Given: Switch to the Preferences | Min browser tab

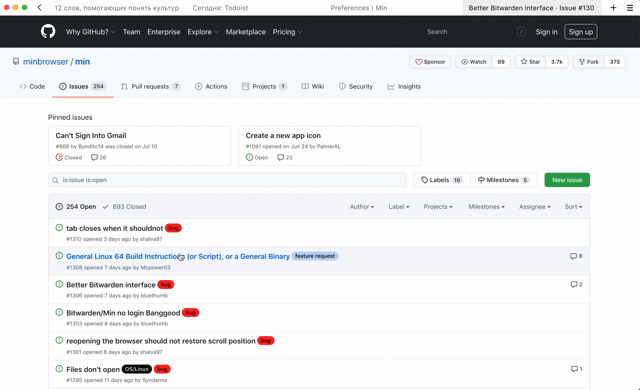Looking at the screenshot, I should click(359, 8).
